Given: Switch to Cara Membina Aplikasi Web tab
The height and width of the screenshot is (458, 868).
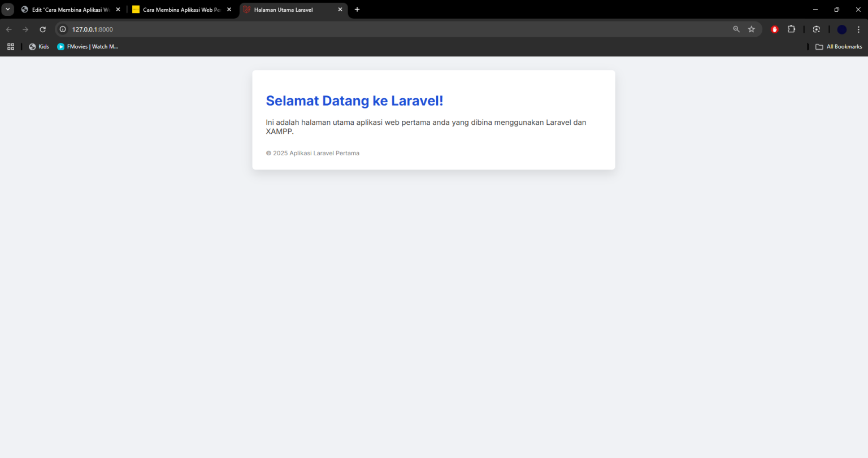Looking at the screenshot, I should (178, 10).
